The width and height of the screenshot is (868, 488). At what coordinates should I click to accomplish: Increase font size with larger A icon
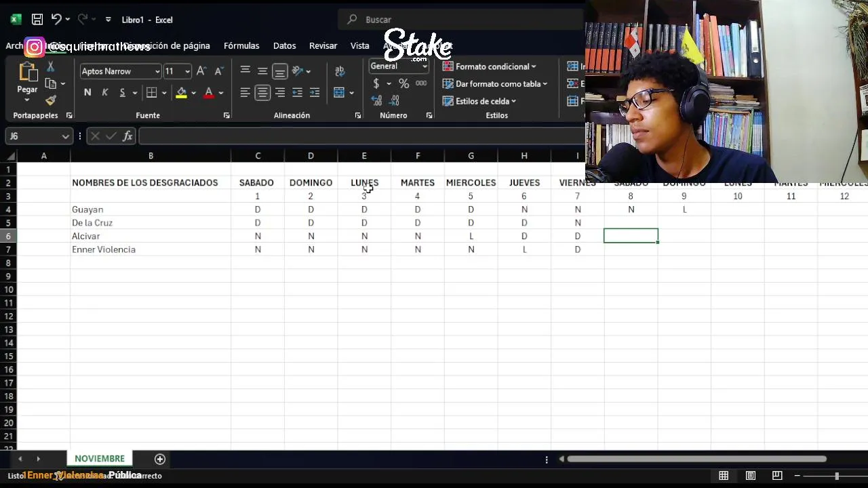coord(201,71)
